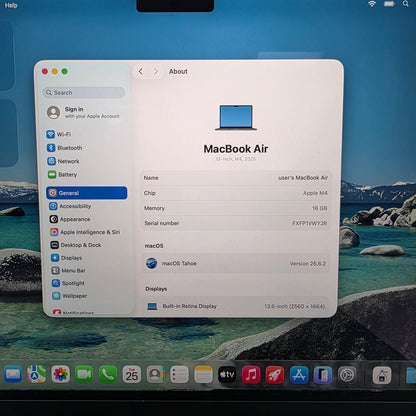This screenshot has width=416, height=416.
Task: Open FaceTime from the Dock
Action: pyautogui.click(x=84, y=374)
